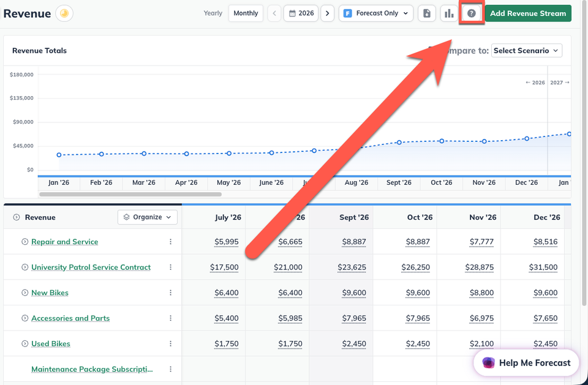Open the New Bikes revenue stream
The image size is (588, 385).
[50, 293]
